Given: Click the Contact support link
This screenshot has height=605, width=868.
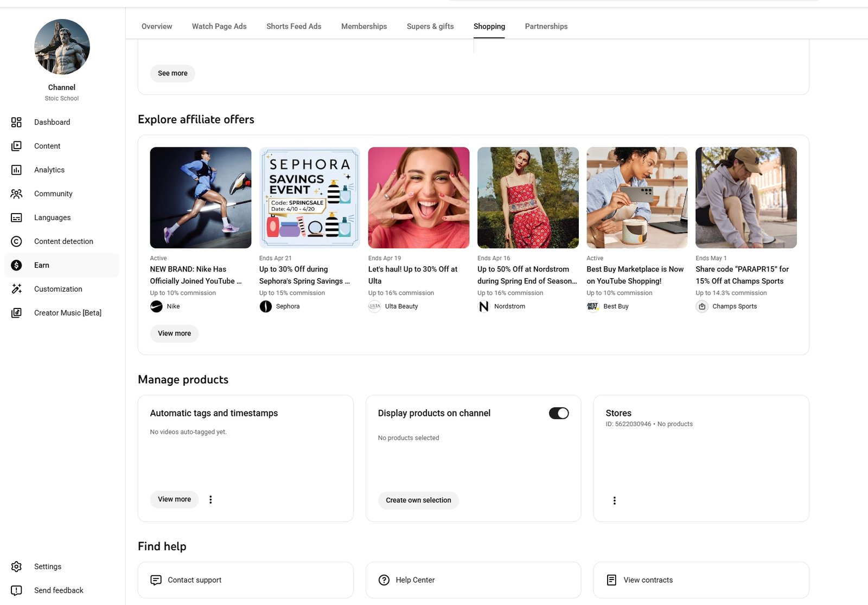Looking at the screenshot, I should 194,580.
